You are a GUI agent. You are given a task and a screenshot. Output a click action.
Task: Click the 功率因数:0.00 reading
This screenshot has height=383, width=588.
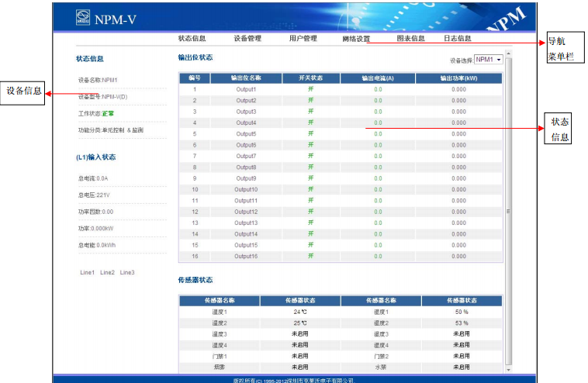pyautogui.click(x=95, y=212)
